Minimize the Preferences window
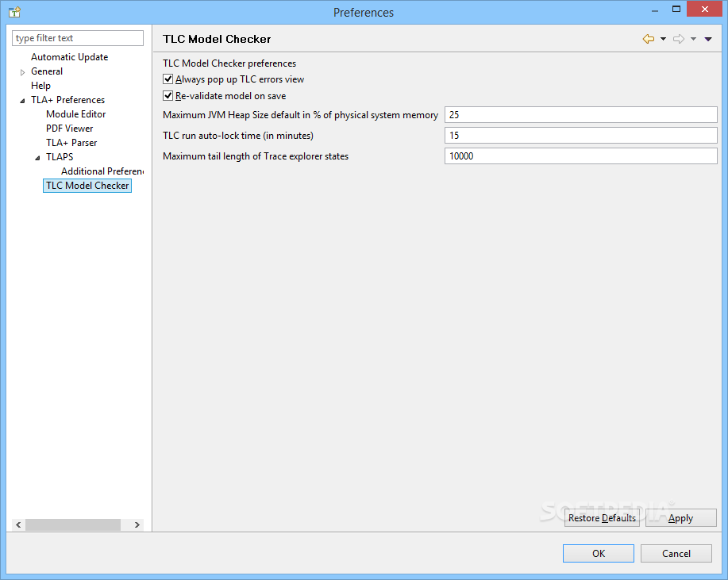Screen dimensions: 728x580 coord(655,10)
